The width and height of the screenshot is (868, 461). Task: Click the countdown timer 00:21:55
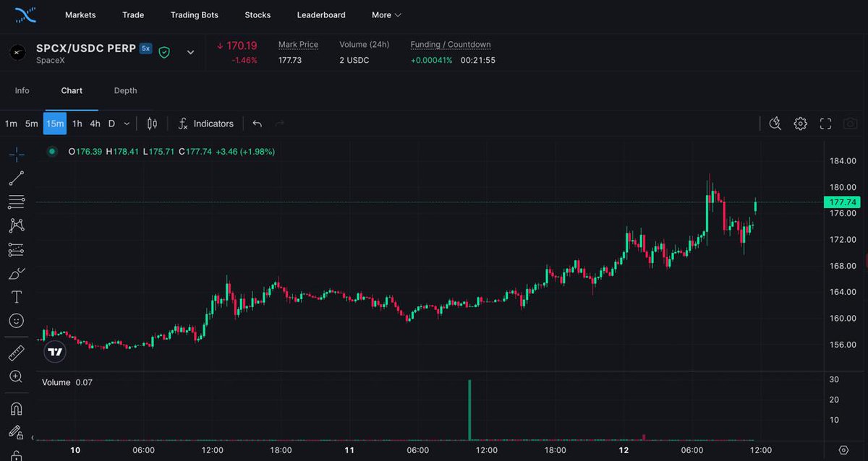tap(477, 60)
